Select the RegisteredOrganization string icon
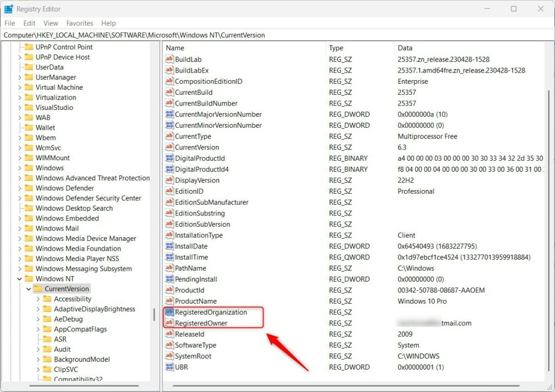The image size is (555, 392). tap(170, 312)
